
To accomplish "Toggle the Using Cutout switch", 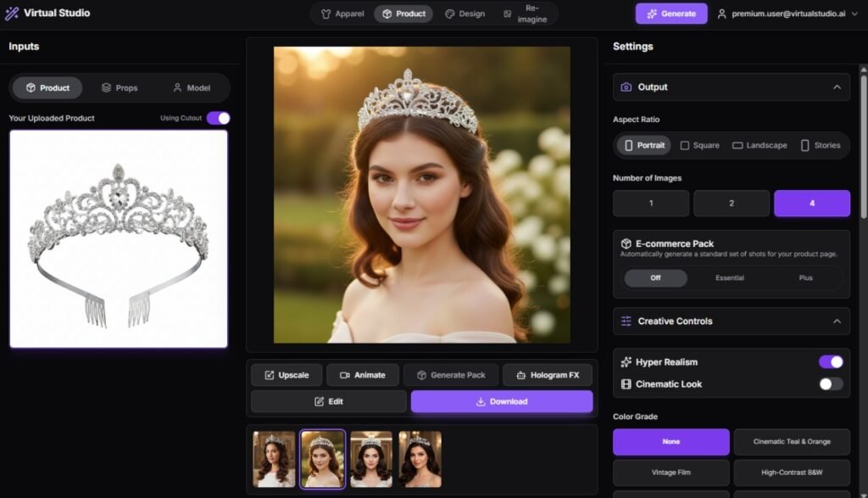I will [x=218, y=118].
